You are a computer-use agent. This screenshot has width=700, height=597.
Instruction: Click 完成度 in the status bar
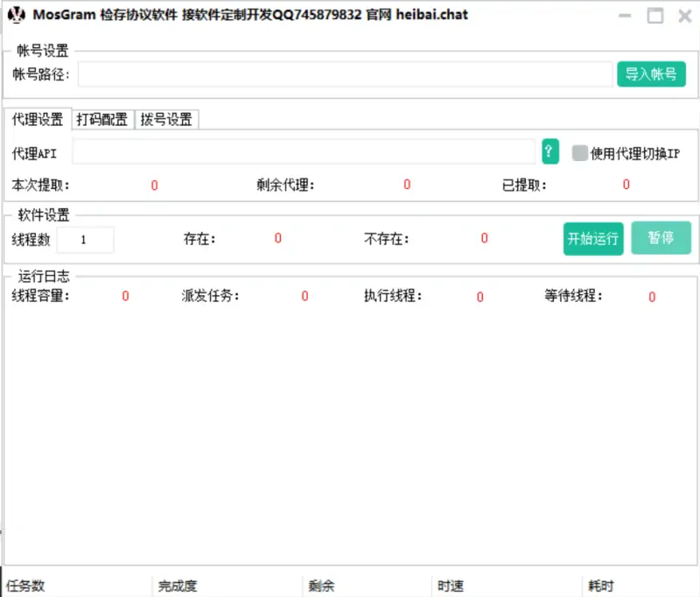tap(177, 585)
